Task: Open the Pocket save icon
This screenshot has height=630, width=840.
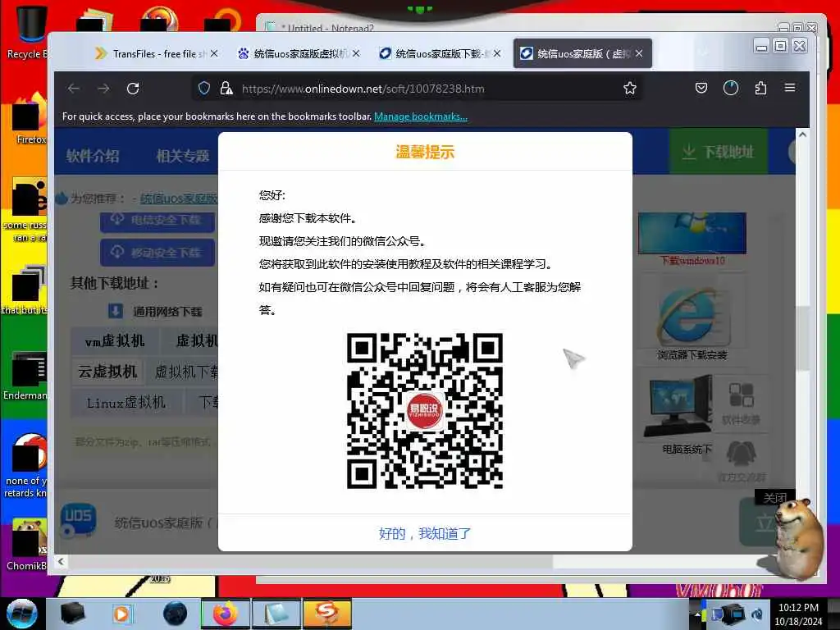Action: 701,88
